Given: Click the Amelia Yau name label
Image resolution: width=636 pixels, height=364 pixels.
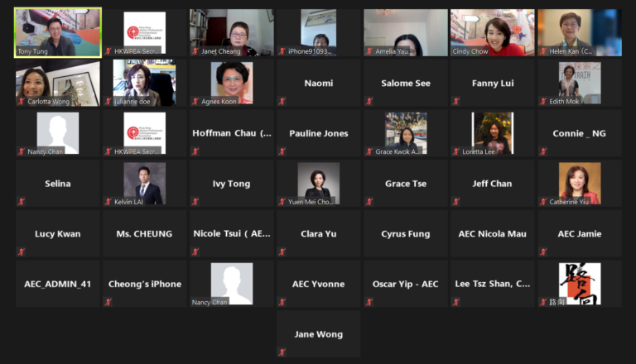Looking at the screenshot, I should point(392,51).
